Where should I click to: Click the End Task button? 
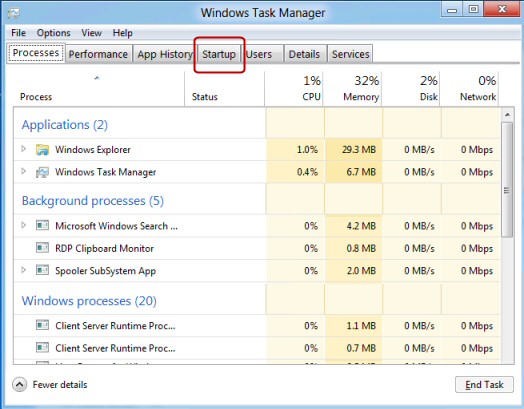(484, 385)
